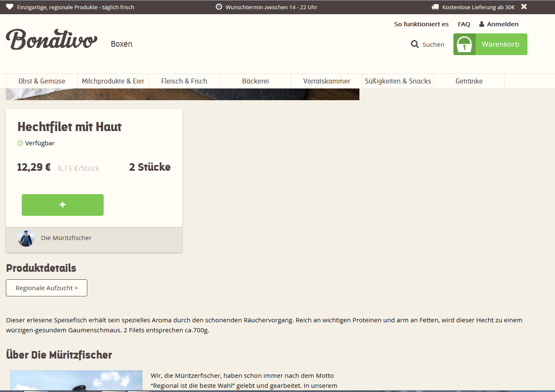This screenshot has height=392, width=555.
Task: Click the Müritzfischer photo under Über section
Action: tap(76, 380)
